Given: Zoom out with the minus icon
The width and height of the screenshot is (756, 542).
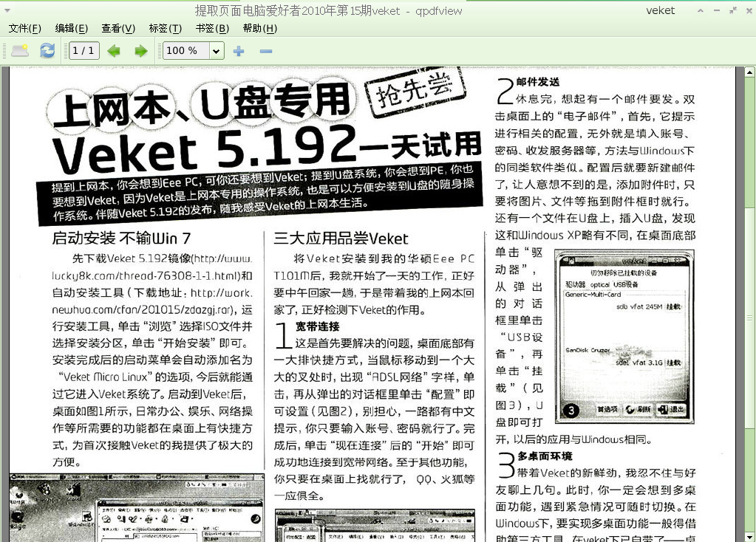Looking at the screenshot, I should click(265, 51).
